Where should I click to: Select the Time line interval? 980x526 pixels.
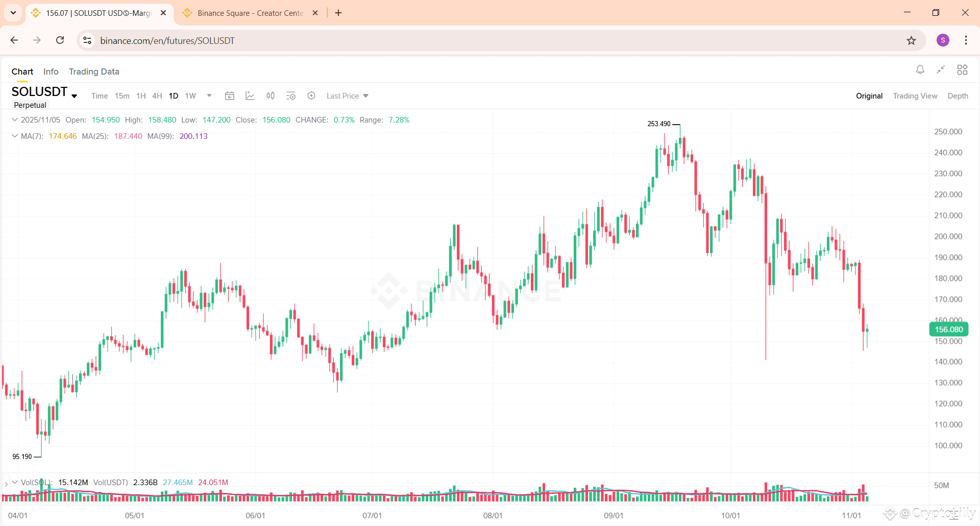[x=100, y=95]
